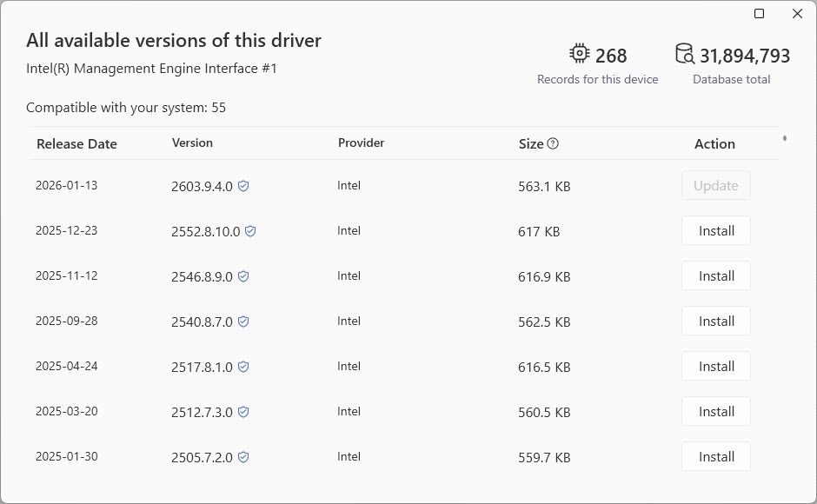Select release date 2025-09-28
Screen dimensions: 817x504
pyautogui.click(x=67, y=321)
